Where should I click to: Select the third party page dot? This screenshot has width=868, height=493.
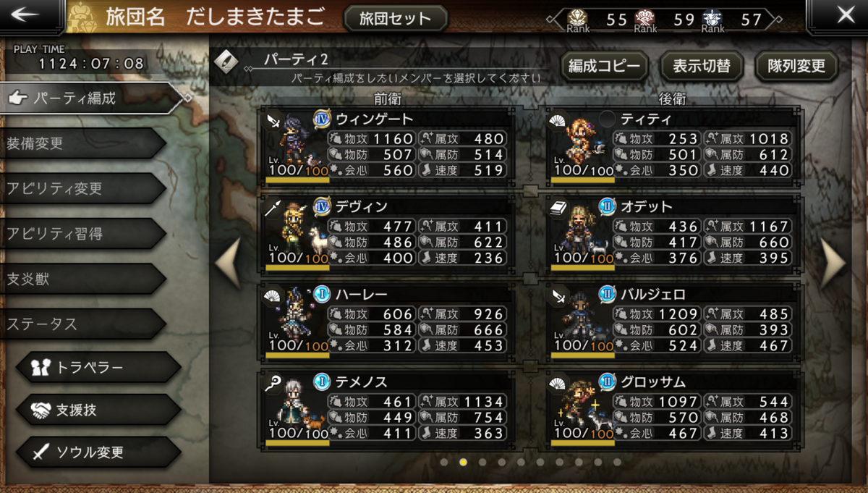pos(482,461)
